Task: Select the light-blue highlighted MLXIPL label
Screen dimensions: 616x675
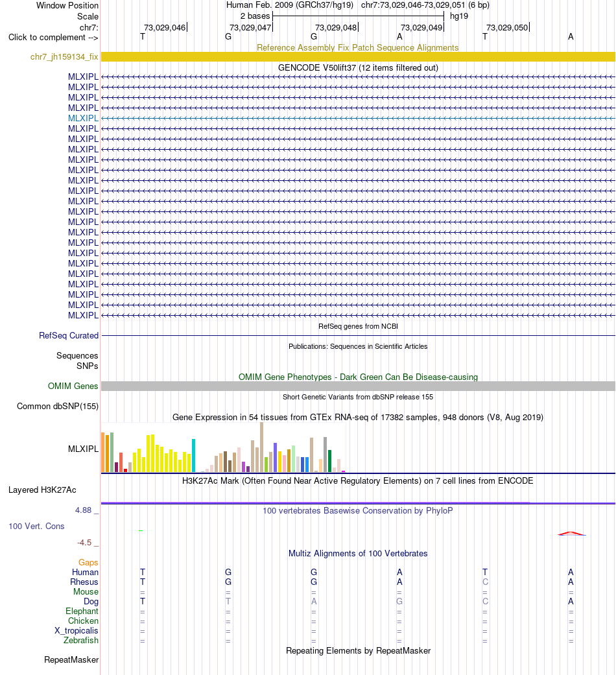Action: pyautogui.click(x=83, y=118)
